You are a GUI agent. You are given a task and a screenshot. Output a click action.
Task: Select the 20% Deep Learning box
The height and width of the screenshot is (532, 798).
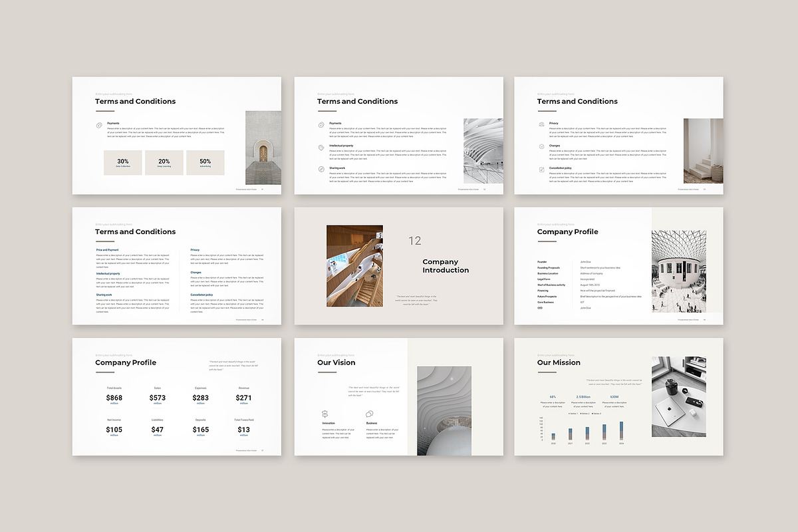pos(164,163)
